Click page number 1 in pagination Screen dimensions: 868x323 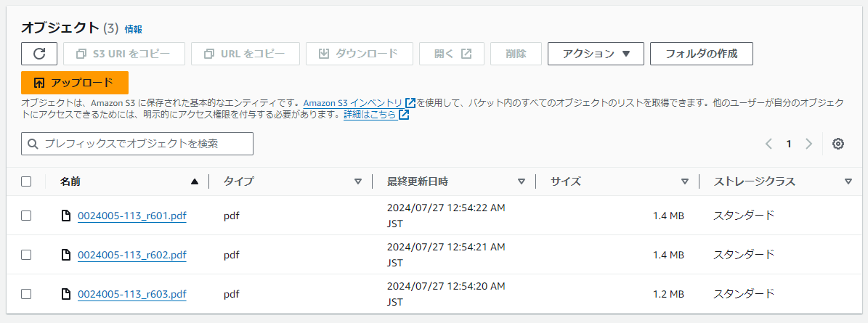point(789,144)
